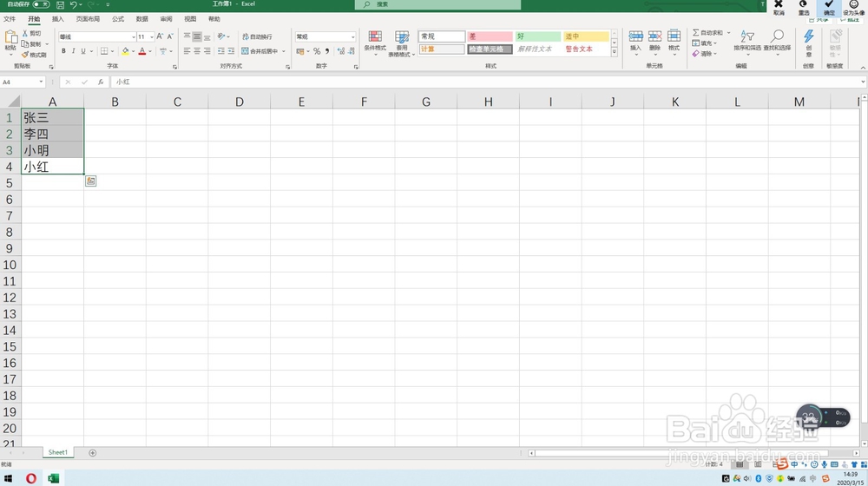Viewport: 868px width, 486px height.
Task: Toggle Middle Align in alignment group
Action: 197,36
